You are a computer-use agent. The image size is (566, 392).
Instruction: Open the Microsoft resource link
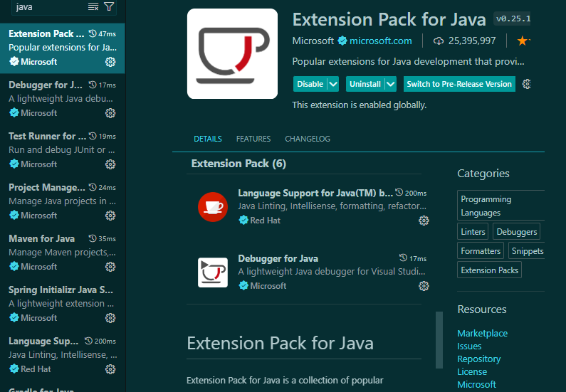[476, 384]
